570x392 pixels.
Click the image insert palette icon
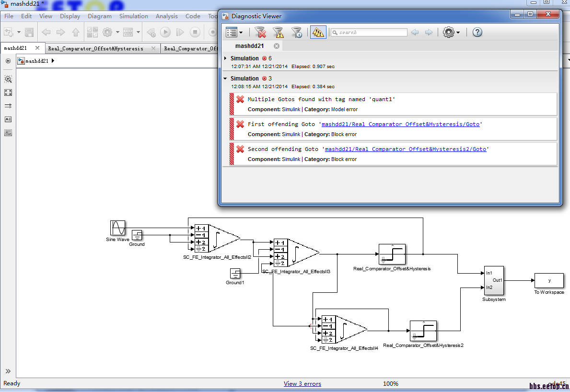[8, 133]
